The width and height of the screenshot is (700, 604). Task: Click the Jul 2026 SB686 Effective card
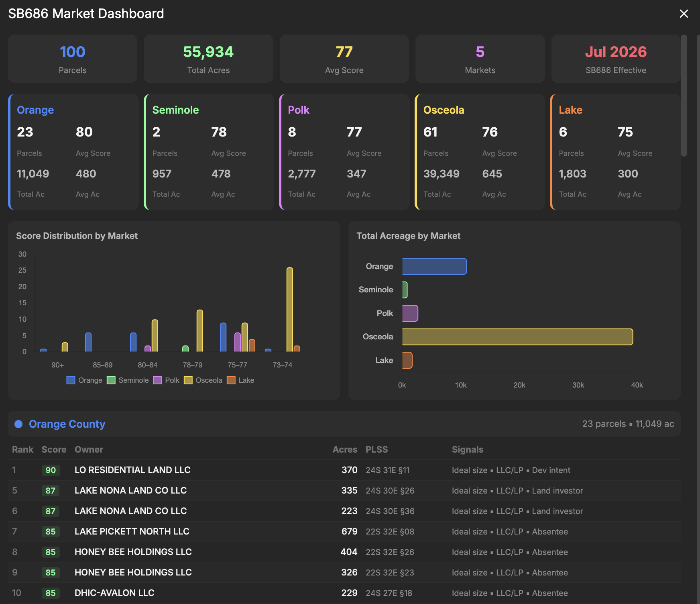click(616, 59)
